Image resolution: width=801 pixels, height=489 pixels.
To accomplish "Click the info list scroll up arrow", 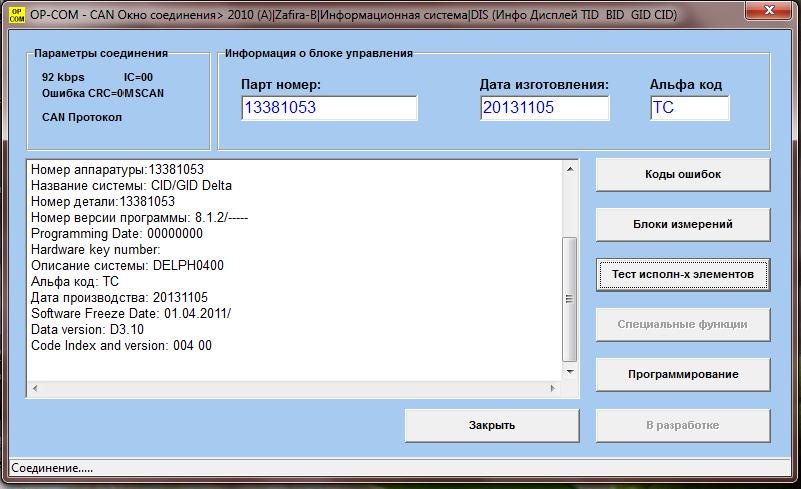I will pos(570,169).
